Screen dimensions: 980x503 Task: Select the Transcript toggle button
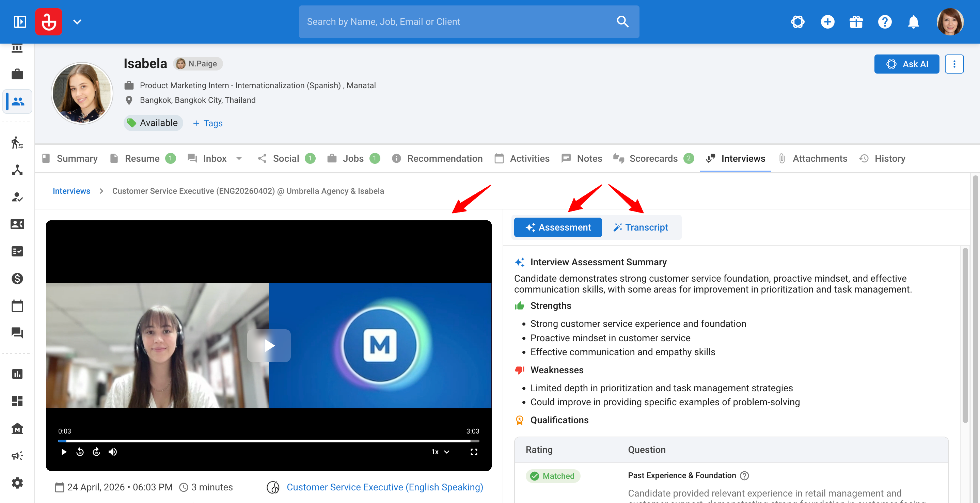click(x=641, y=227)
